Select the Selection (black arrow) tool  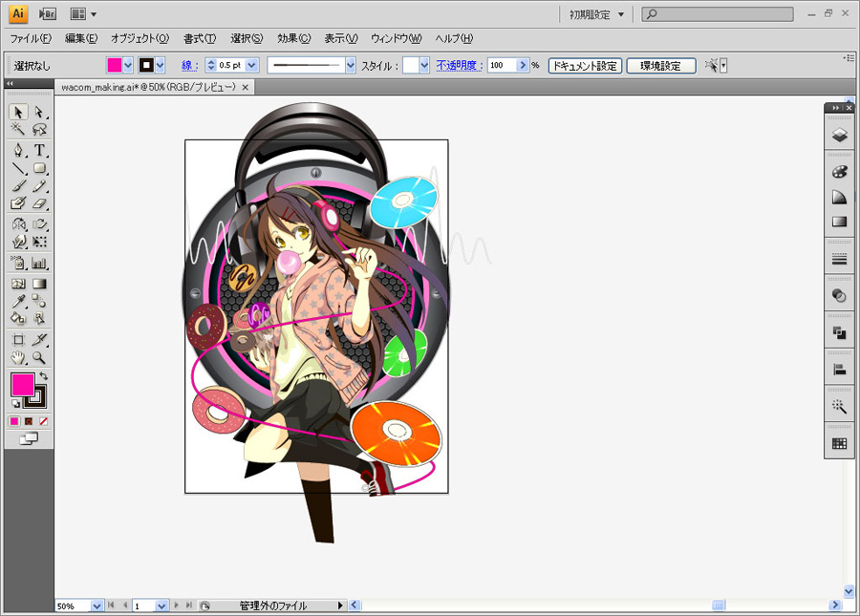(x=18, y=113)
